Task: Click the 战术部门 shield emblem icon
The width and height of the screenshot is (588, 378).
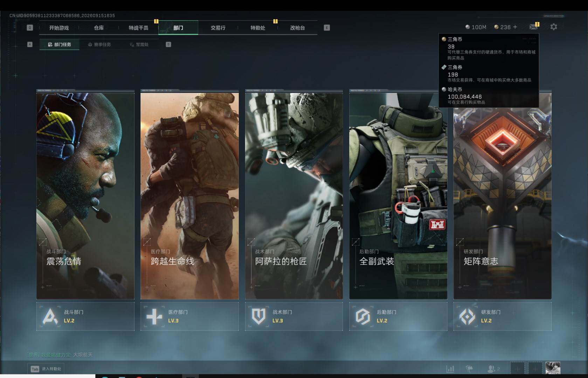Action: (258, 316)
